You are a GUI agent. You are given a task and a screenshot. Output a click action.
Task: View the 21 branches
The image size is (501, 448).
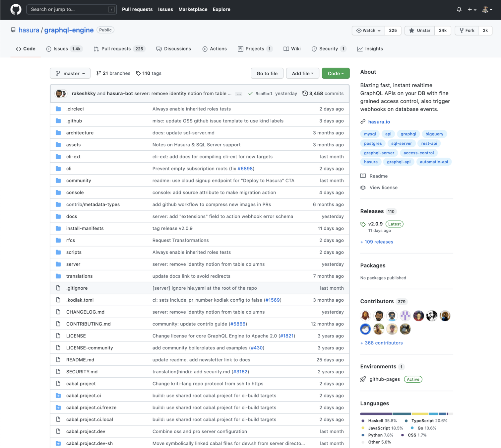tap(113, 73)
